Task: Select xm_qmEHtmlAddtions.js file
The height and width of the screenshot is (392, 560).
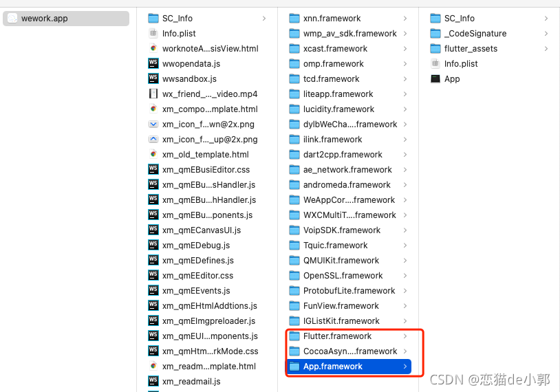Action: coord(207,305)
